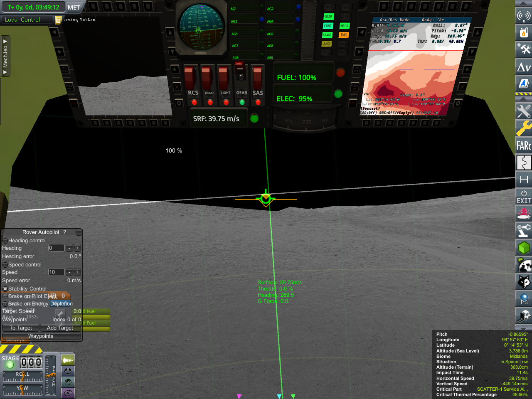
Task: Click the Add Target button
Action: click(60, 328)
